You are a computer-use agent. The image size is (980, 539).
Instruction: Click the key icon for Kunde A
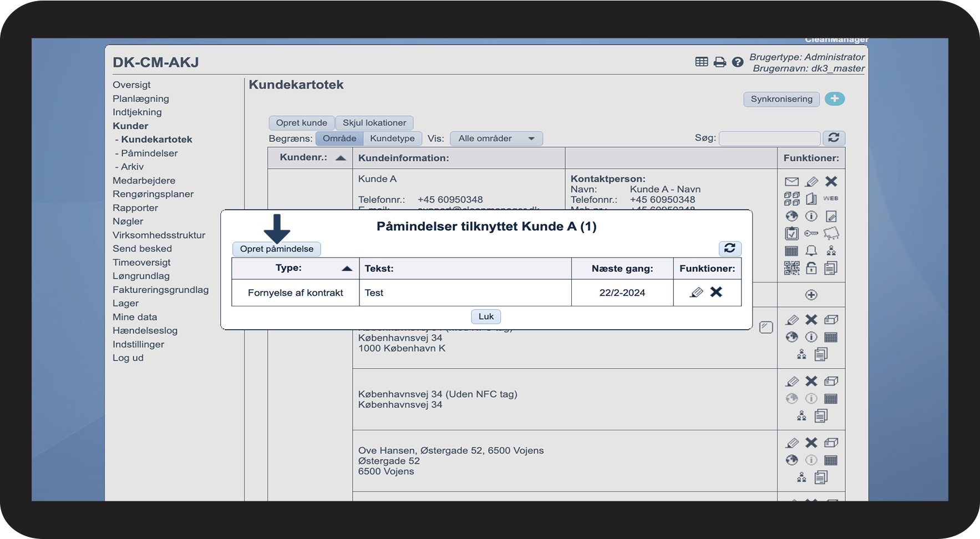point(811,234)
